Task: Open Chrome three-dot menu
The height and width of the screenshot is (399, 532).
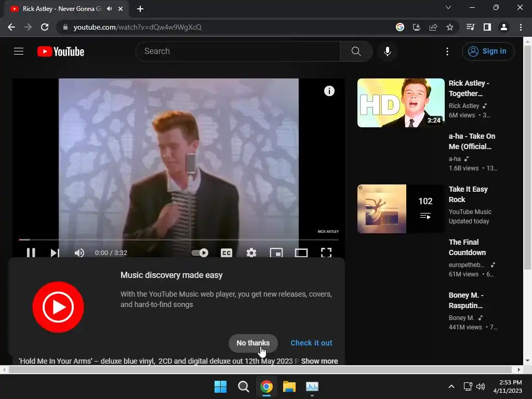Action: coord(521,27)
